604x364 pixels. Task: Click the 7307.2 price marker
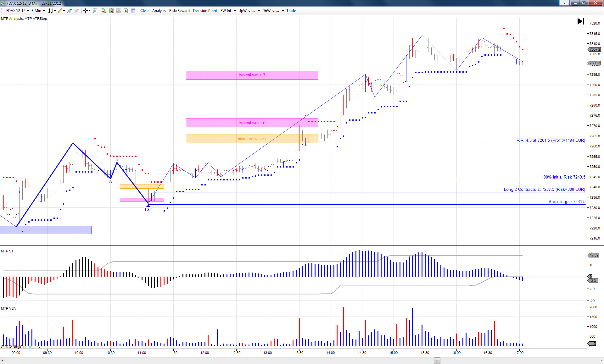point(594,49)
